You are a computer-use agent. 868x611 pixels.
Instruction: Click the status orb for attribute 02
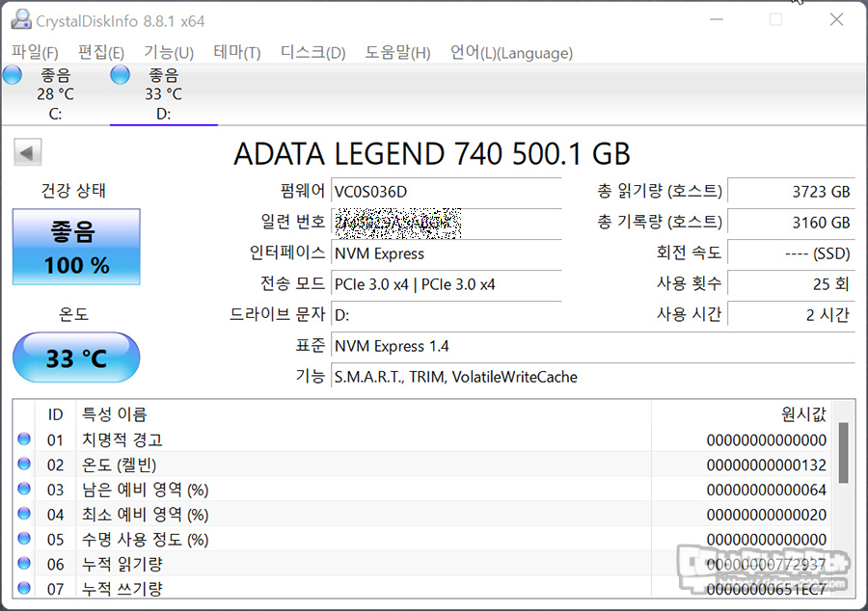[x=24, y=464]
